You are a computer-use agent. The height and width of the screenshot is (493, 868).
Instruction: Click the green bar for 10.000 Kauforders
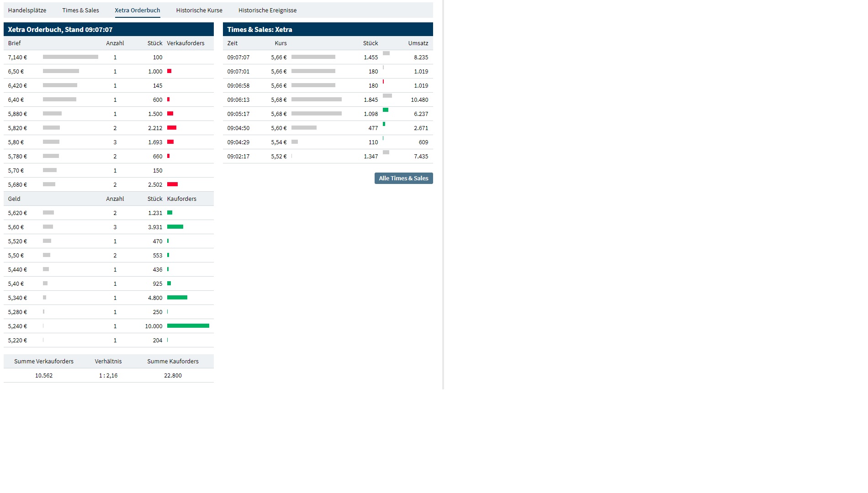(188, 325)
